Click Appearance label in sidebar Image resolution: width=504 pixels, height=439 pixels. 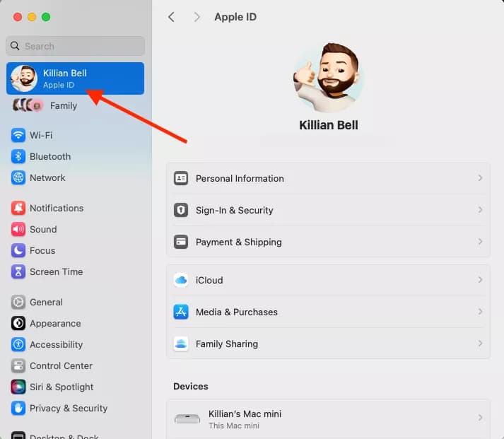(x=55, y=323)
